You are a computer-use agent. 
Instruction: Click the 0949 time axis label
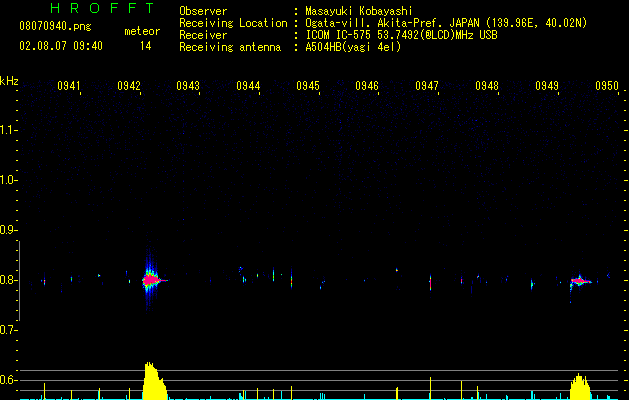(x=547, y=85)
